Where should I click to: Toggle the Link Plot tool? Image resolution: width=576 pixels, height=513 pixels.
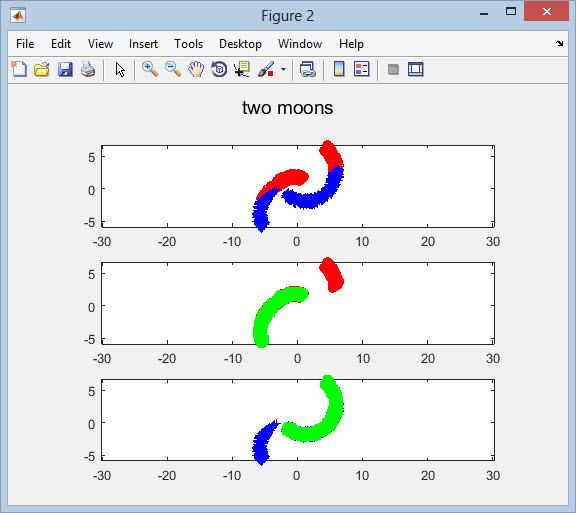(x=308, y=69)
